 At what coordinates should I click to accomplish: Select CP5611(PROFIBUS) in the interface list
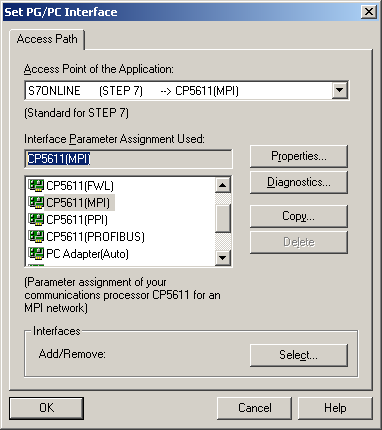click(95, 237)
